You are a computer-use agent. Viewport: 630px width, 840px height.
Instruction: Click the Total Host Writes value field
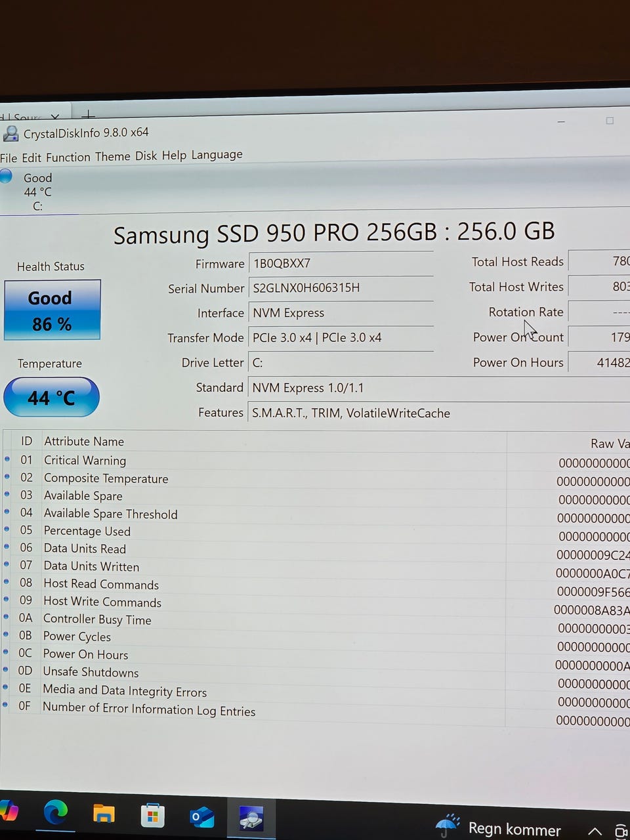(599, 286)
